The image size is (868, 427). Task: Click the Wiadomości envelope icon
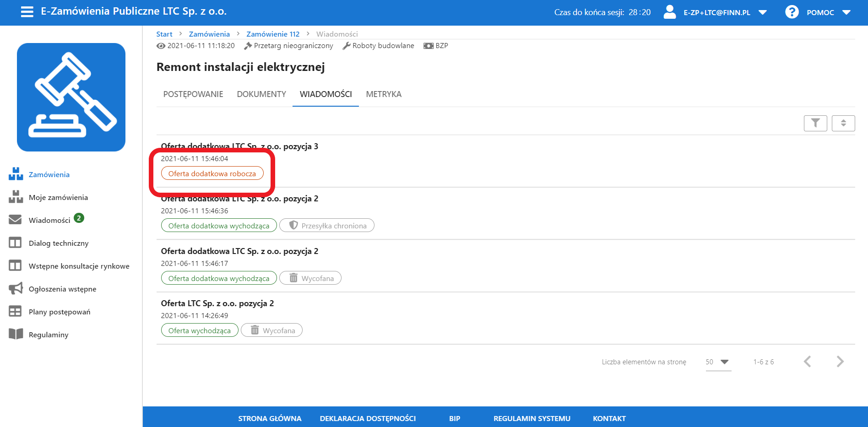click(15, 220)
